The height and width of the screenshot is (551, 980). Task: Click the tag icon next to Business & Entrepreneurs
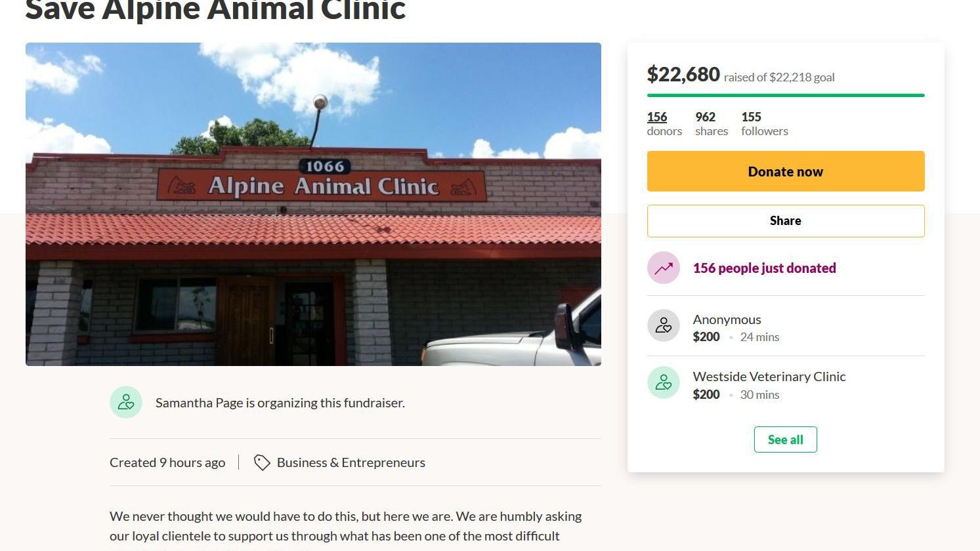click(x=262, y=462)
